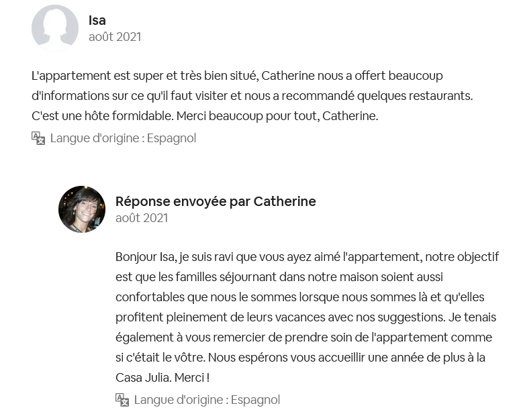Click the "Réponse envoyée par Catherine" heading

click(x=216, y=201)
